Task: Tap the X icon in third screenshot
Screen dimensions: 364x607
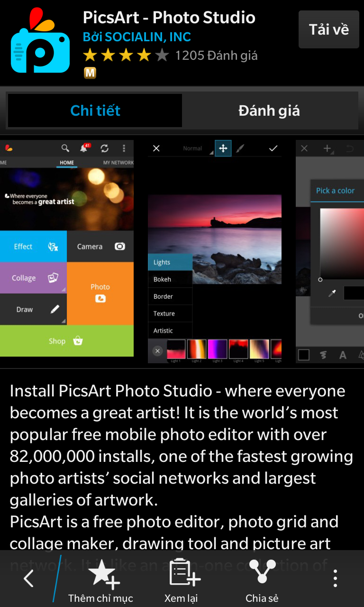Action: click(x=304, y=148)
